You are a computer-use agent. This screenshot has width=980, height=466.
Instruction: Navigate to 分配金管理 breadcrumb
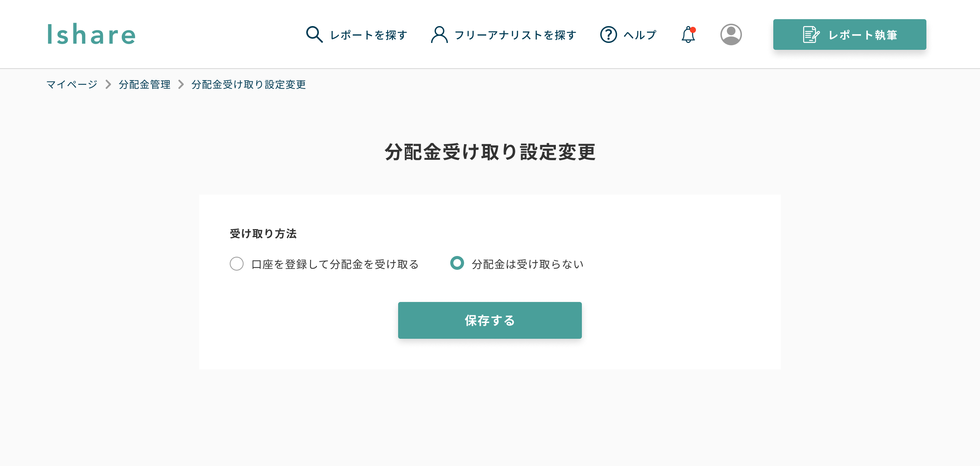click(x=144, y=85)
